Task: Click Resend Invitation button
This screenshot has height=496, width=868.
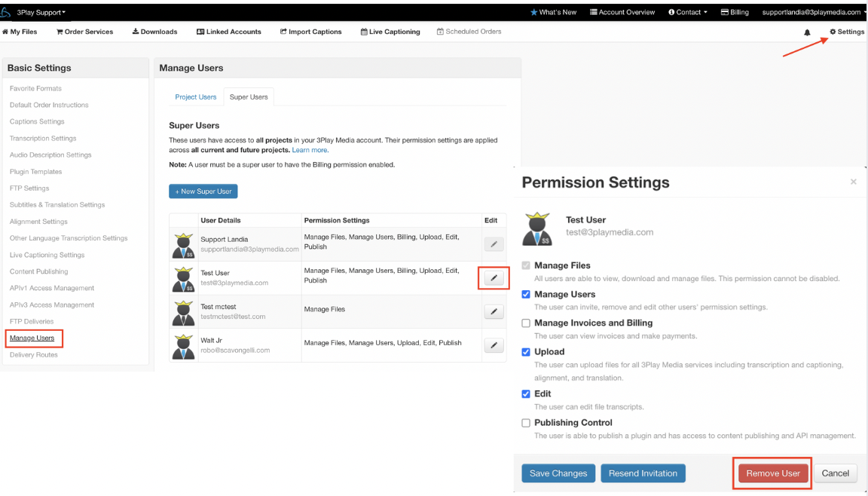Action: click(643, 473)
